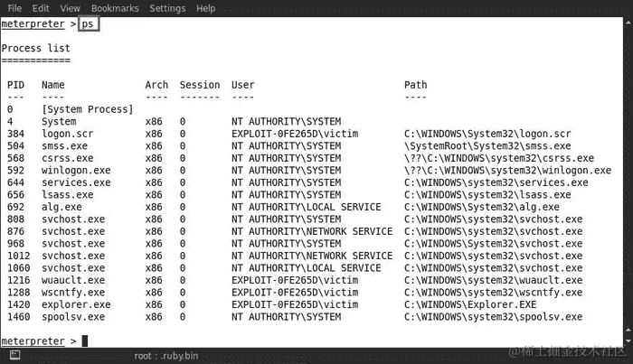Click PID 592 in the process list
This screenshot has height=364, width=633.
coord(15,171)
